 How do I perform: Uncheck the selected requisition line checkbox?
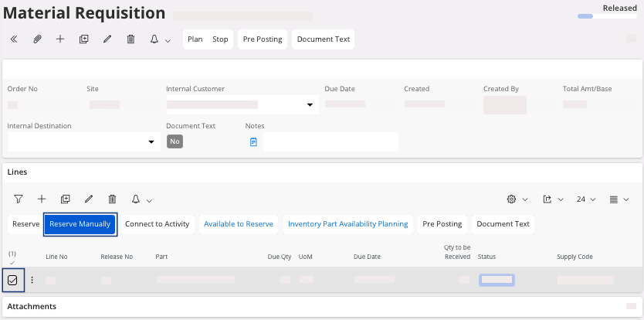pyautogui.click(x=12, y=280)
